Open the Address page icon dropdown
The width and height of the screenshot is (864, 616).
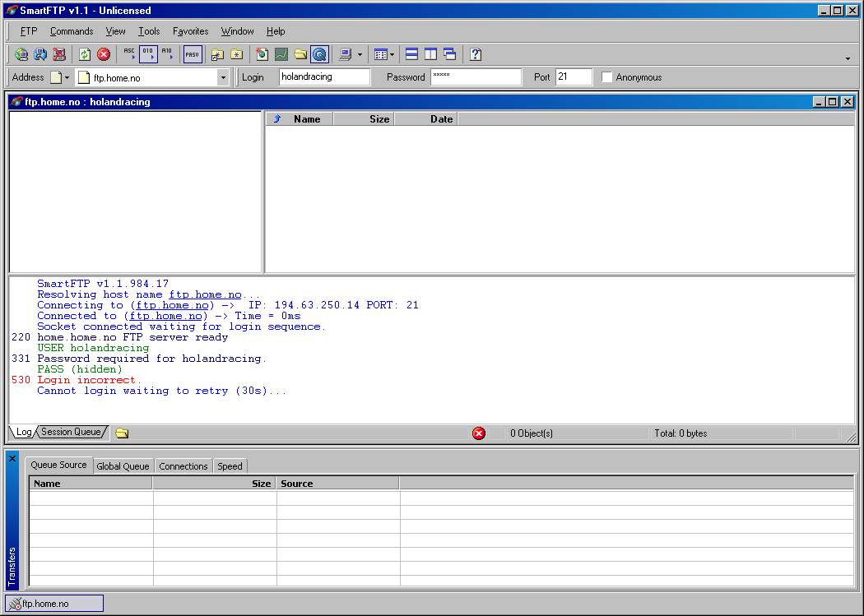[x=67, y=77]
